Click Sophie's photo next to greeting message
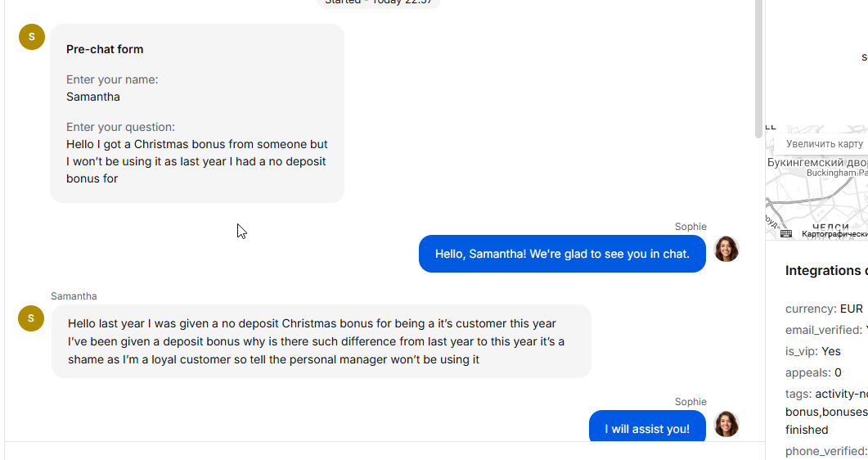The height and width of the screenshot is (460, 868). [726, 249]
